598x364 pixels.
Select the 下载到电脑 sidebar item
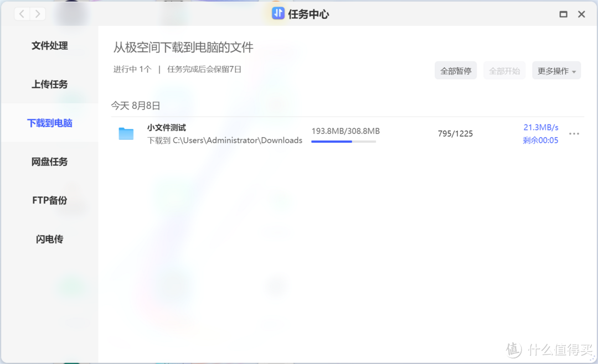click(x=49, y=123)
